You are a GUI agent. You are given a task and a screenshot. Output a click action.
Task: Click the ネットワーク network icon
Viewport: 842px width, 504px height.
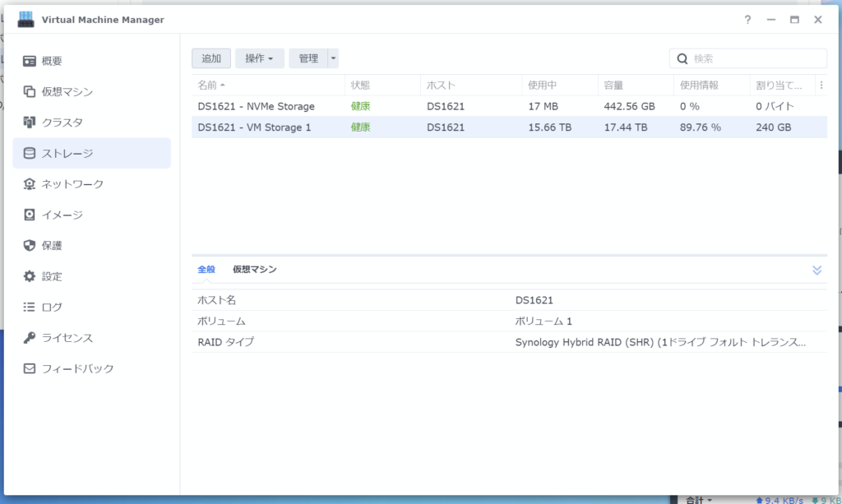(29, 184)
